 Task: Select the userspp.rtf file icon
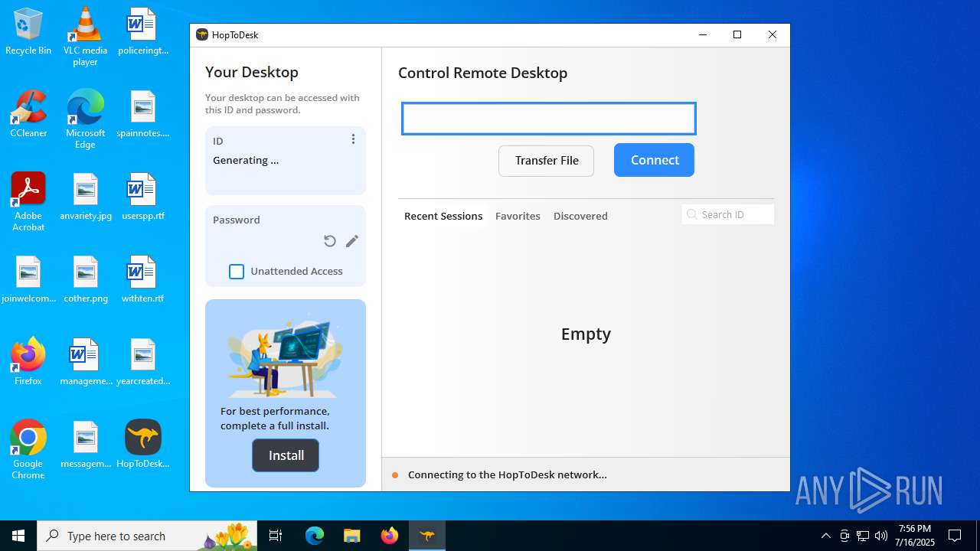point(143,197)
